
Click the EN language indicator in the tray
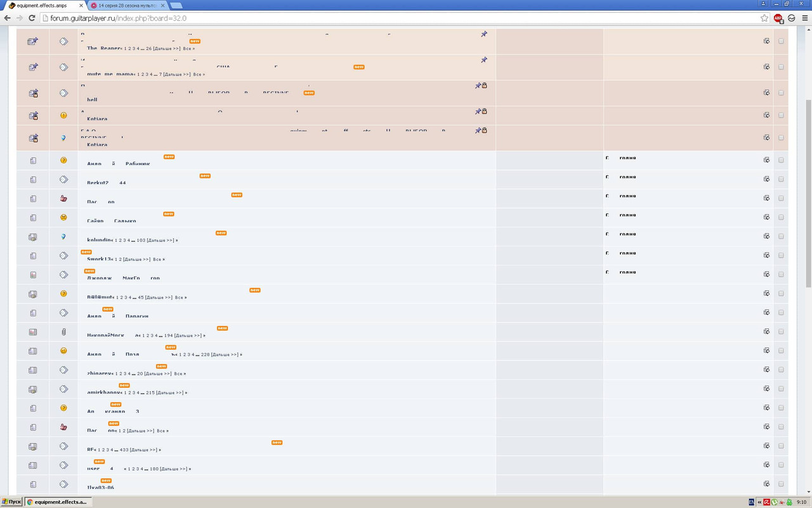[752, 502]
